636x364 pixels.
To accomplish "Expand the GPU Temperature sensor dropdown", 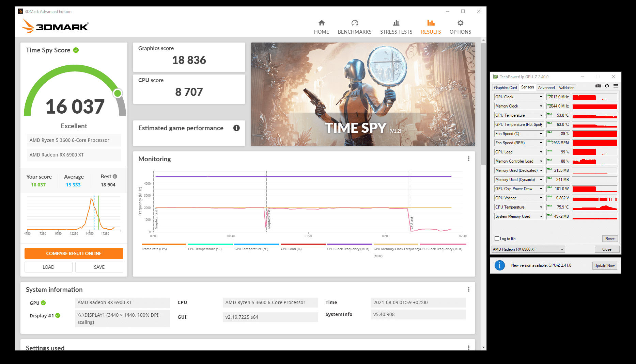I will (541, 115).
